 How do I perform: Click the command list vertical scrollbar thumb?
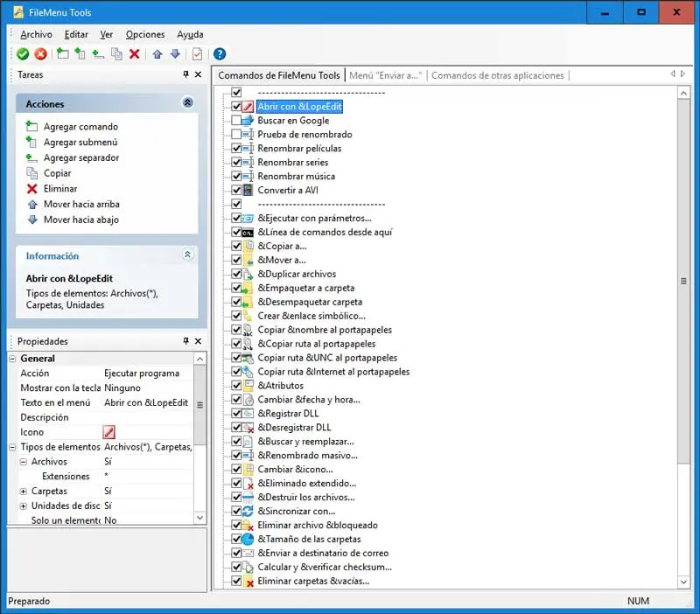point(683,281)
